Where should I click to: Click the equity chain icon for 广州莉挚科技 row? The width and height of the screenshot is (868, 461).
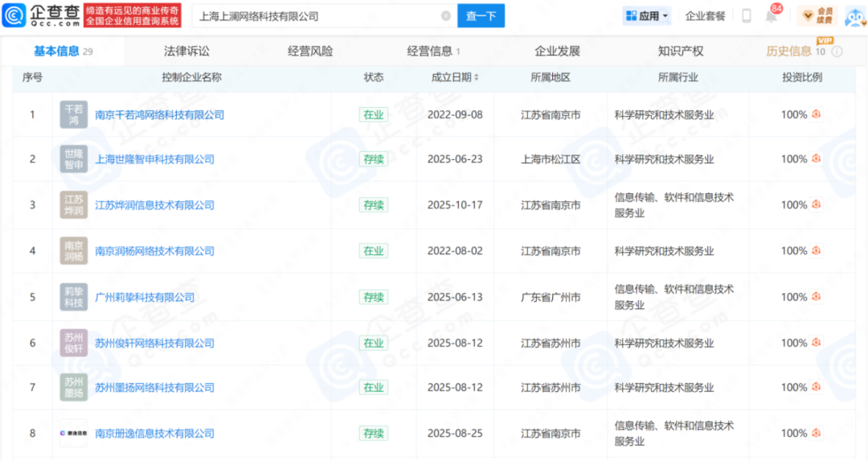click(817, 297)
